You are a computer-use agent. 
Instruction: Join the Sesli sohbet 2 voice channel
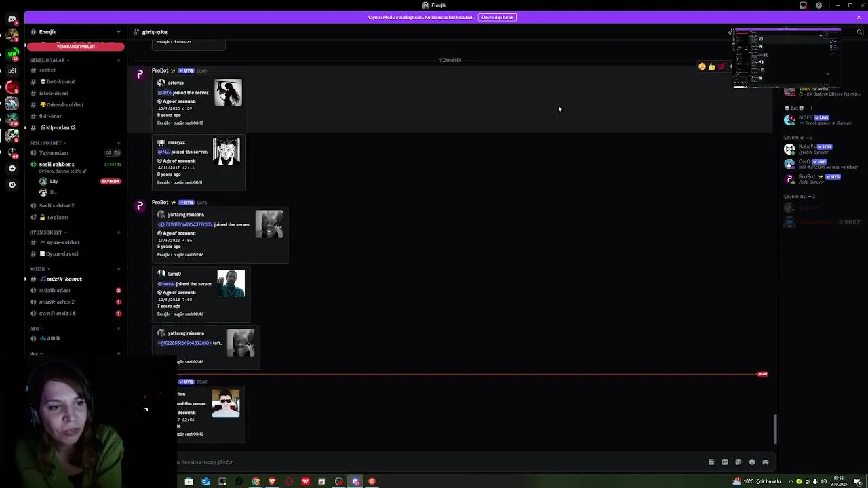(75, 205)
